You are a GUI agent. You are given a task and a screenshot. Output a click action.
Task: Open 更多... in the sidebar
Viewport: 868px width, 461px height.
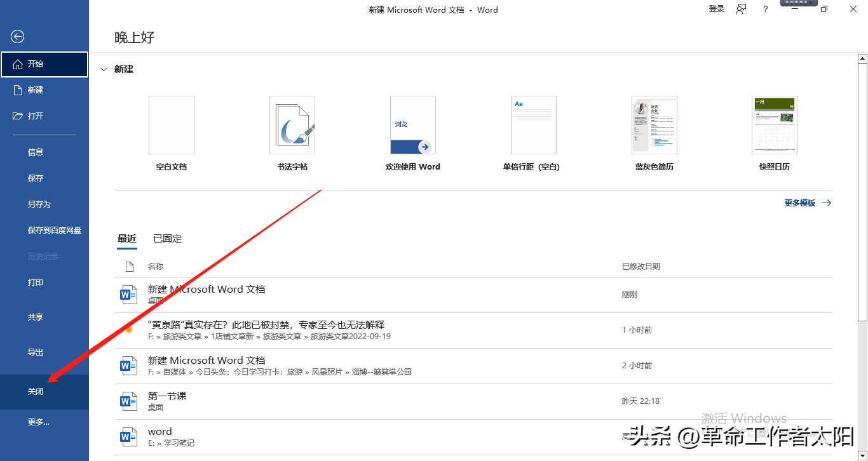click(x=44, y=422)
